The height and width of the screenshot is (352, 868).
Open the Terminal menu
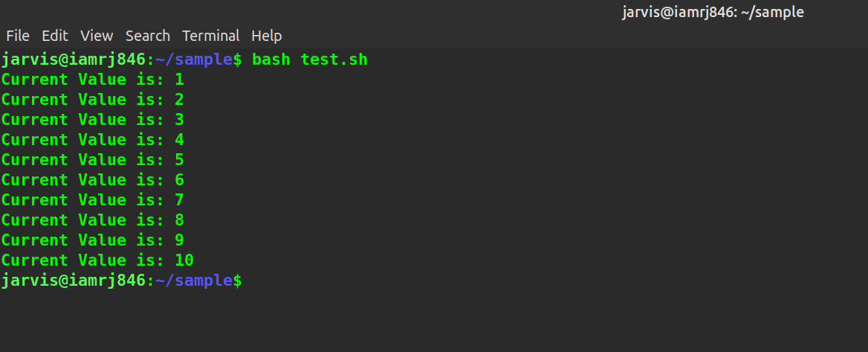click(x=211, y=36)
